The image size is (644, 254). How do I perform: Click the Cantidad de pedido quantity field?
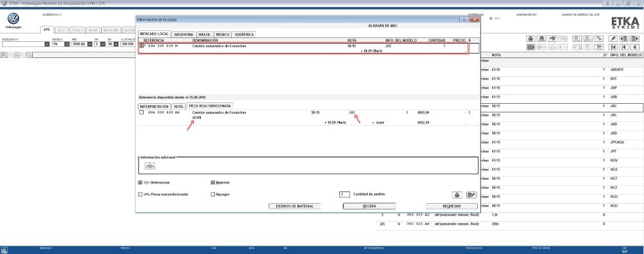click(x=345, y=195)
